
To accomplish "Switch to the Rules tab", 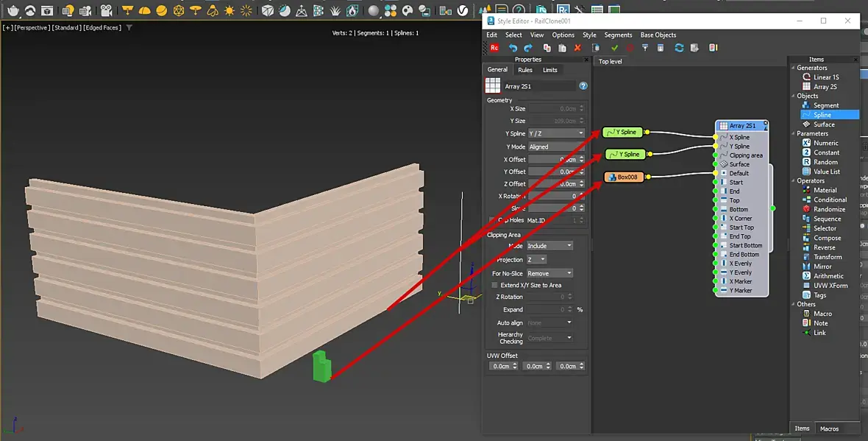I will coord(524,70).
